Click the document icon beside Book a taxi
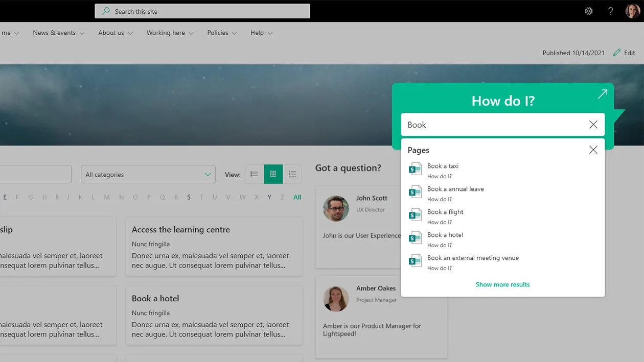 [x=415, y=168]
